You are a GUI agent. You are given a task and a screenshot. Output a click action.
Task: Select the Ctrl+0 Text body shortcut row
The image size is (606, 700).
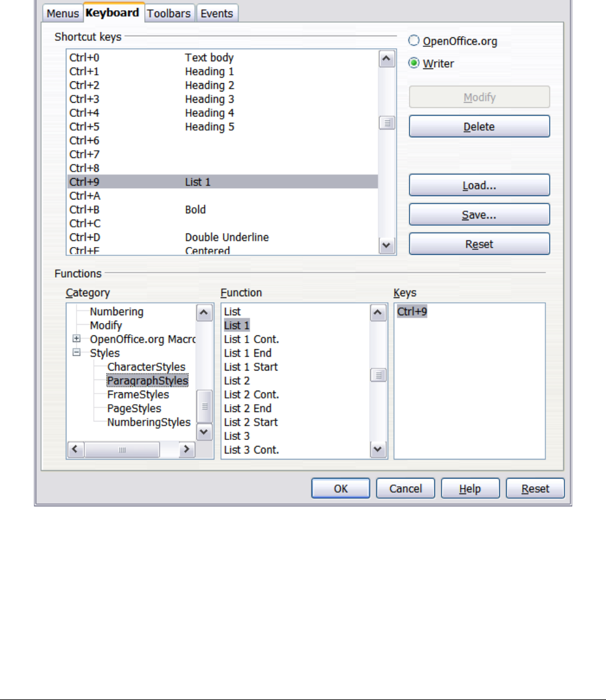[x=223, y=58]
